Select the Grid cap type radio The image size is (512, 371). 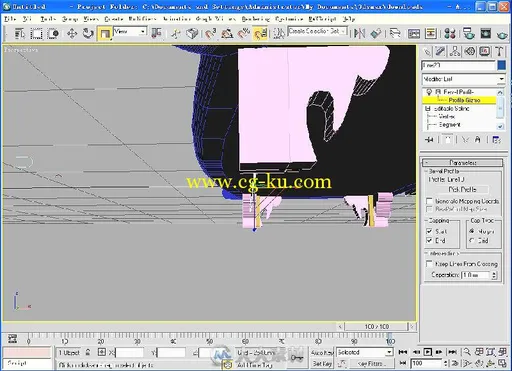472,240
